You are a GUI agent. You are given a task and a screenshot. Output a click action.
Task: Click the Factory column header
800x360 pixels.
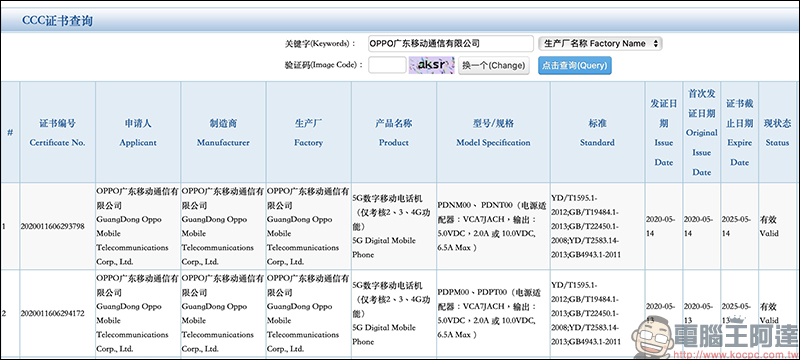(309, 133)
